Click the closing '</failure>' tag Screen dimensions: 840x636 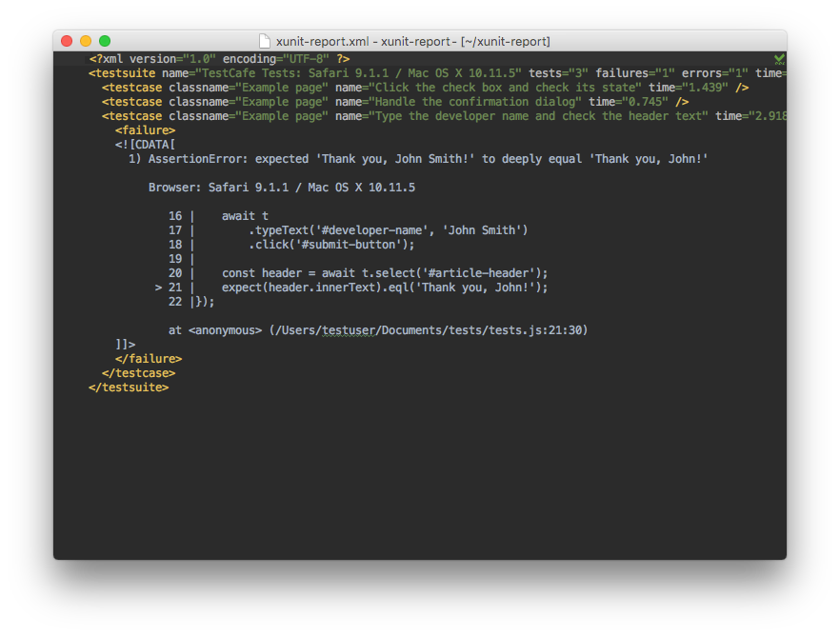(x=149, y=359)
